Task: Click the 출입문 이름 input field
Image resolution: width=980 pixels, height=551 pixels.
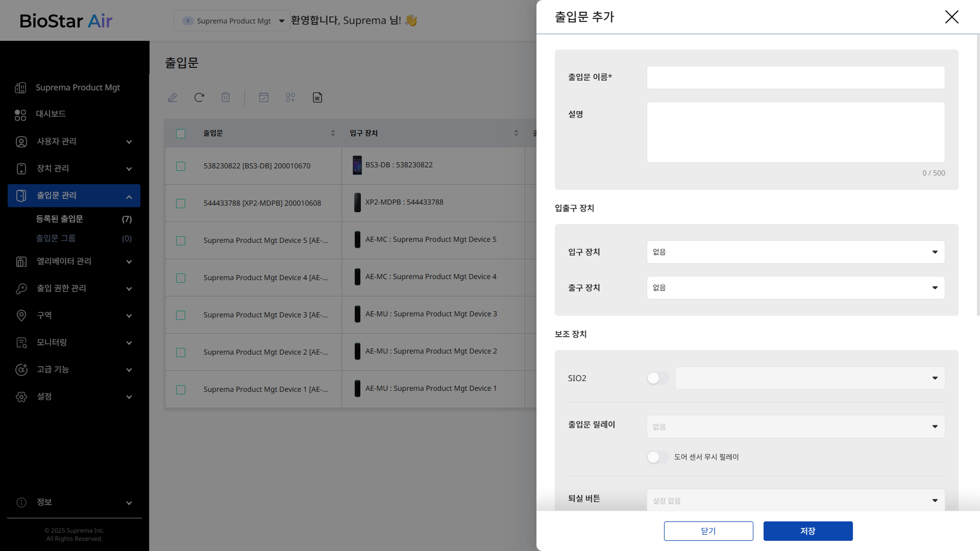Action: (795, 78)
